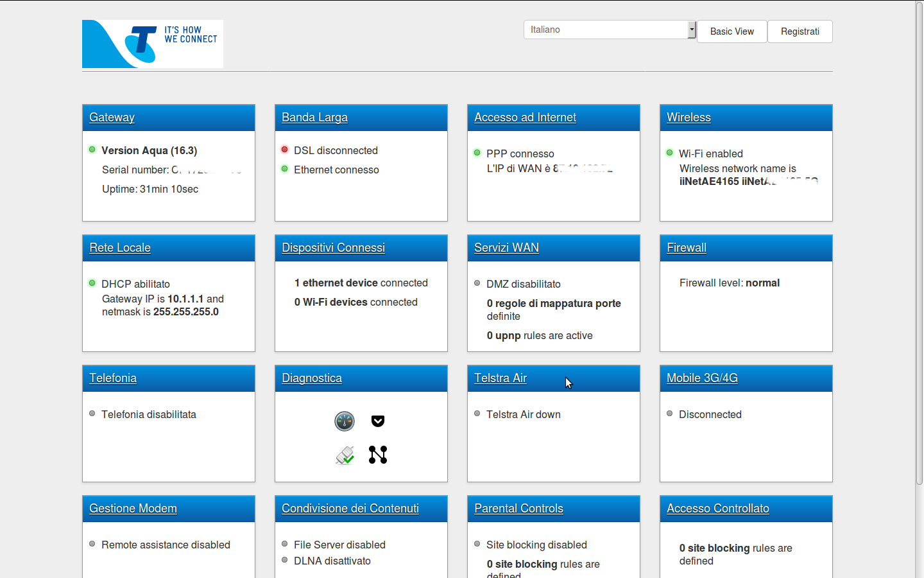Switch to Basic View
924x578 pixels.
pos(732,31)
